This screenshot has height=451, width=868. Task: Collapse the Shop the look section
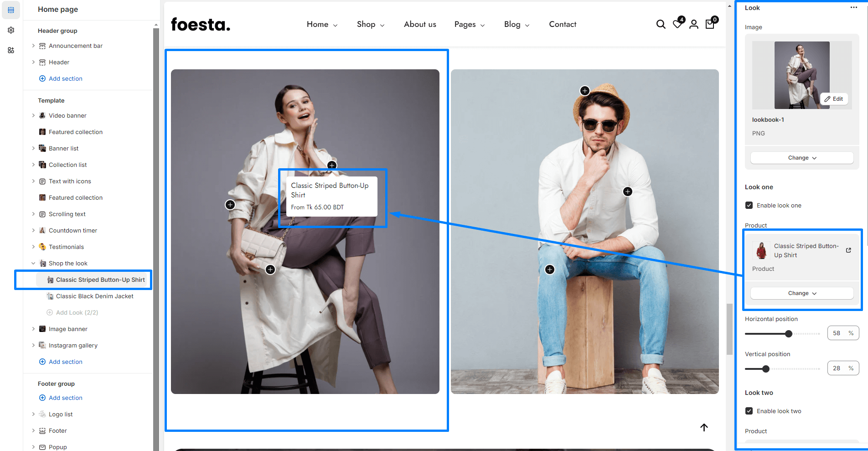(x=33, y=263)
